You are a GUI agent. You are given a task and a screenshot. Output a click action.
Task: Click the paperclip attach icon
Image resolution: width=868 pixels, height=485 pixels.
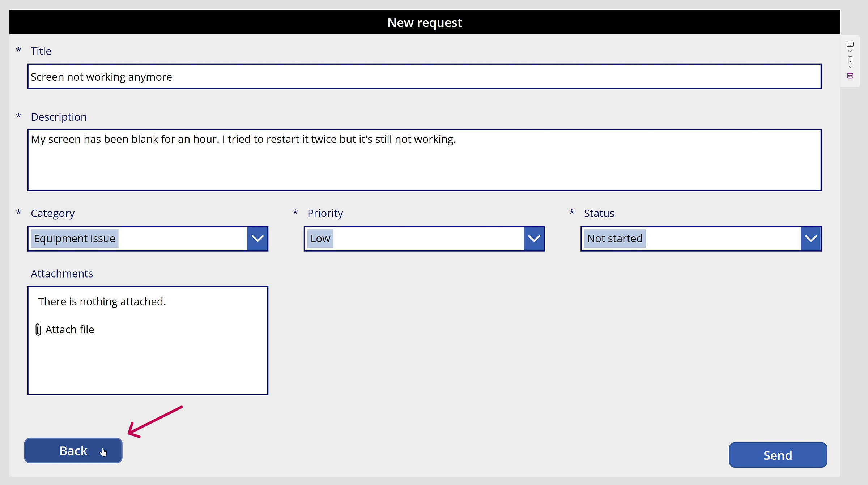tap(38, 330)
